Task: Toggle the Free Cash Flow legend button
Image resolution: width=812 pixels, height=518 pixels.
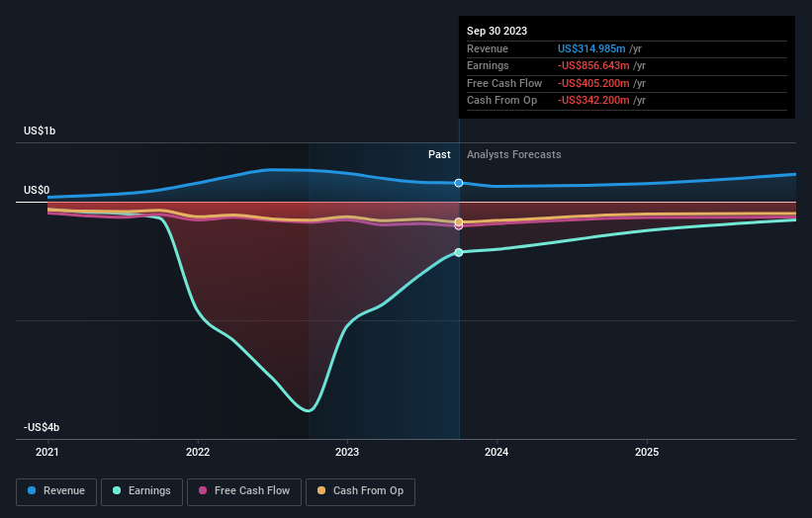Action: tap(244, 491)
